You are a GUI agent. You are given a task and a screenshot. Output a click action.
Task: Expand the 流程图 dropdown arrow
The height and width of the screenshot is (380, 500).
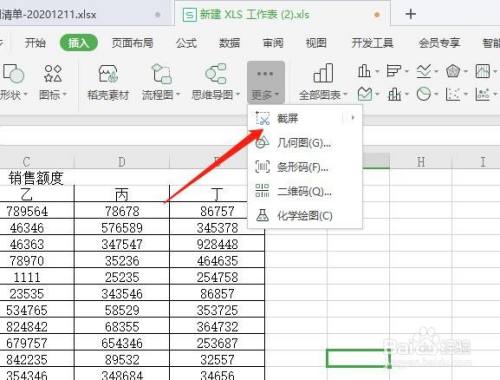coord(178,95)
